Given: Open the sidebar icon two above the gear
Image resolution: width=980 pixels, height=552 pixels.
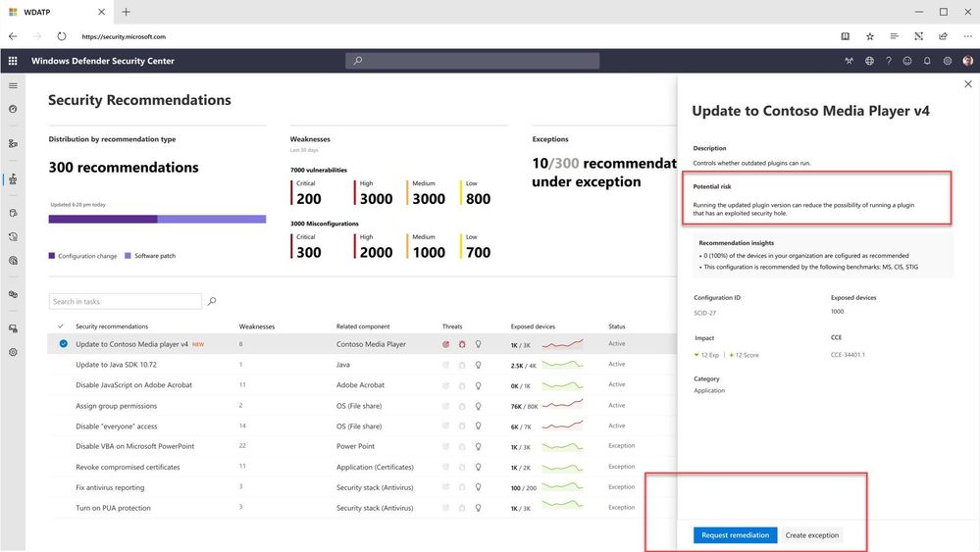Looking at the screenshot, I should [13, 294].
